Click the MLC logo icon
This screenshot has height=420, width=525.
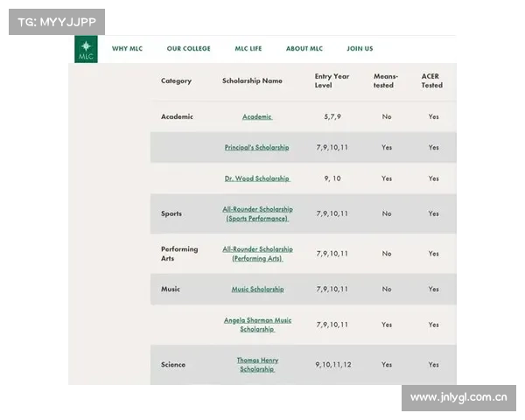[86, 49]
